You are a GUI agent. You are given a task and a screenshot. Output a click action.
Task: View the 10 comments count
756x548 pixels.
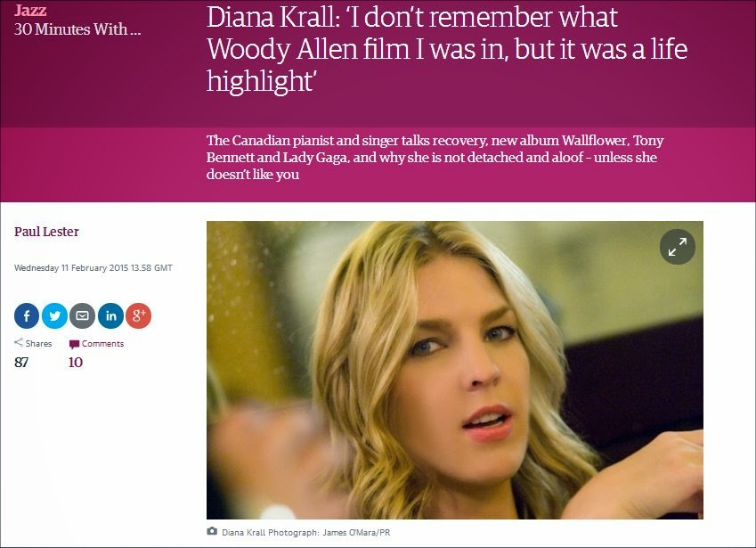76,363
